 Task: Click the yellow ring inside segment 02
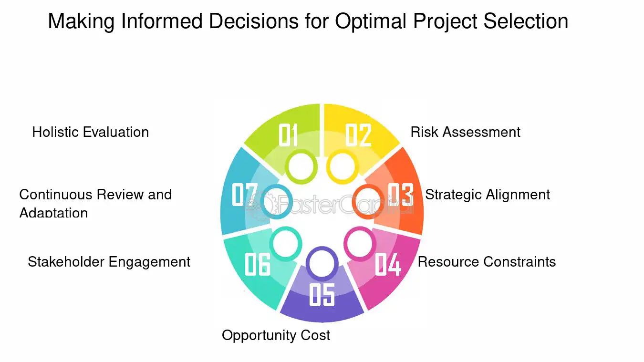pyautogui.click(x=342, y=166)
